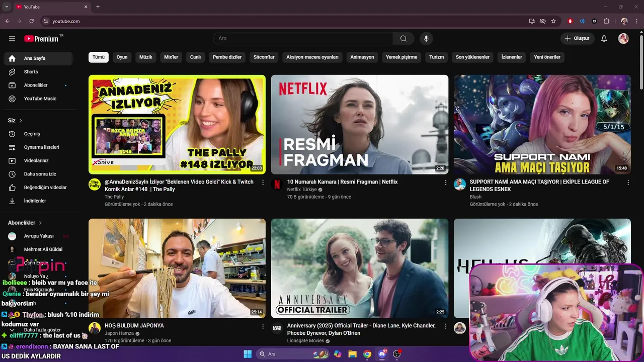Select the Turizm filter chip
Viewport: 644px width, 362px height.
(437, 57)
